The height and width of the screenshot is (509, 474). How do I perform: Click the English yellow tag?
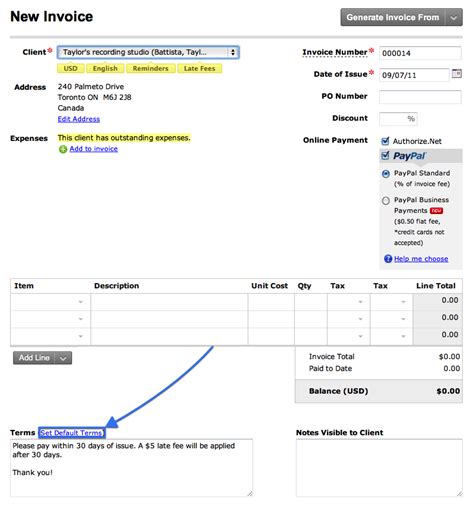(x=105, y=68)
